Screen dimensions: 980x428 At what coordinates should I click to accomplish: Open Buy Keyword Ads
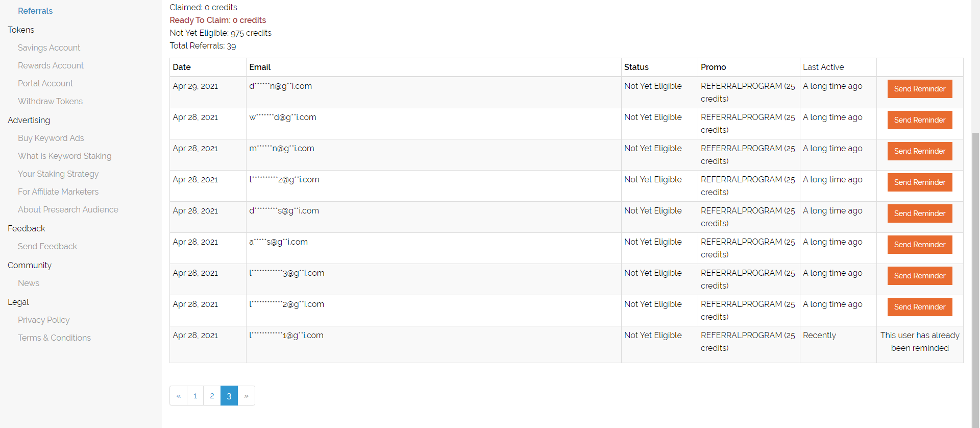point(51,138)
